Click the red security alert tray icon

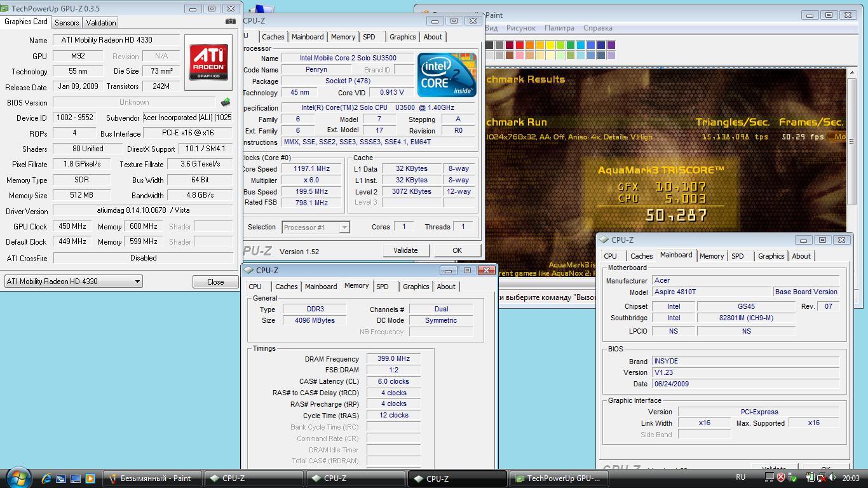(781, 478)
